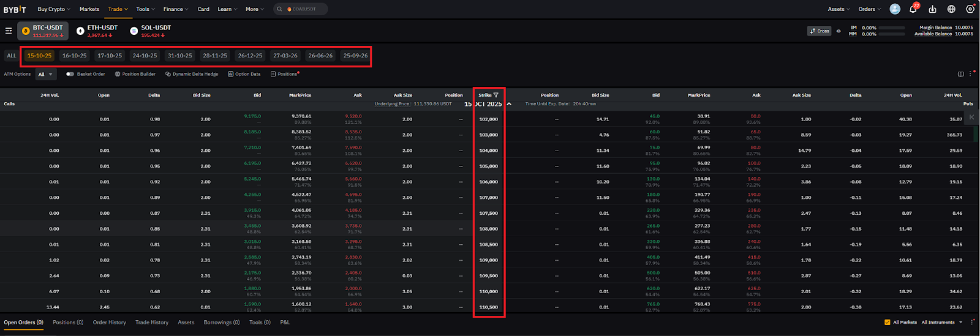980x336 pixels.
Task: Expand the Trade menu
Action: (118, 9)
